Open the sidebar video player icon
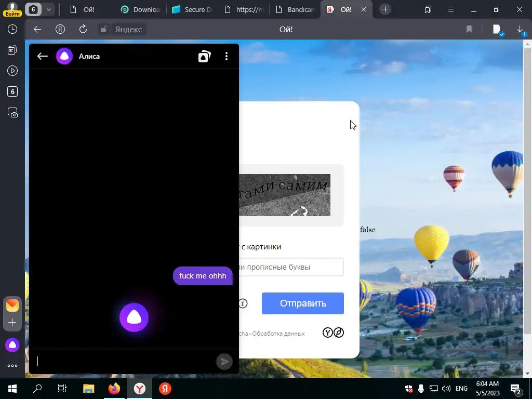The image size is (532, 399). (x=12, y=71)
